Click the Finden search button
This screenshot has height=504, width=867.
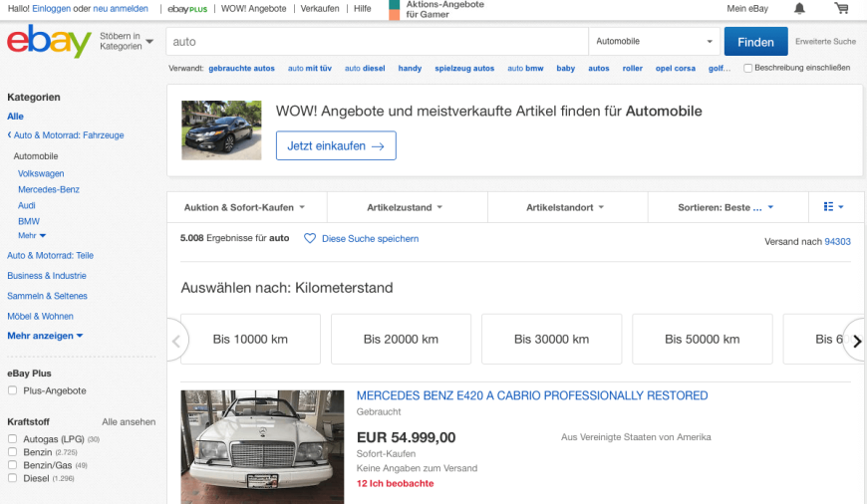(x=755, y=42)
